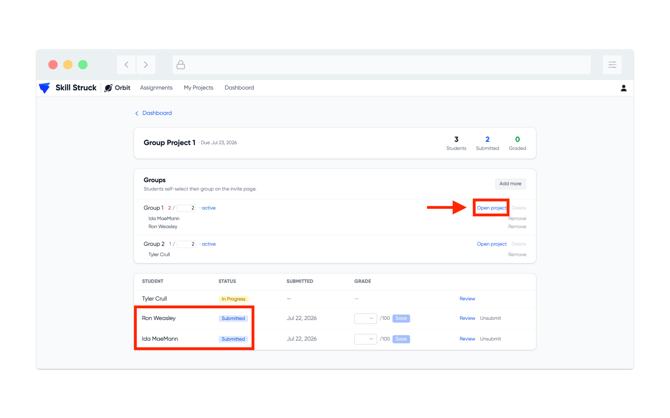Image resolution: width=670 pixels, height=418 pixels.
Task: Click Ron Weasley's grade input box
Action: (x=365, y=318)
